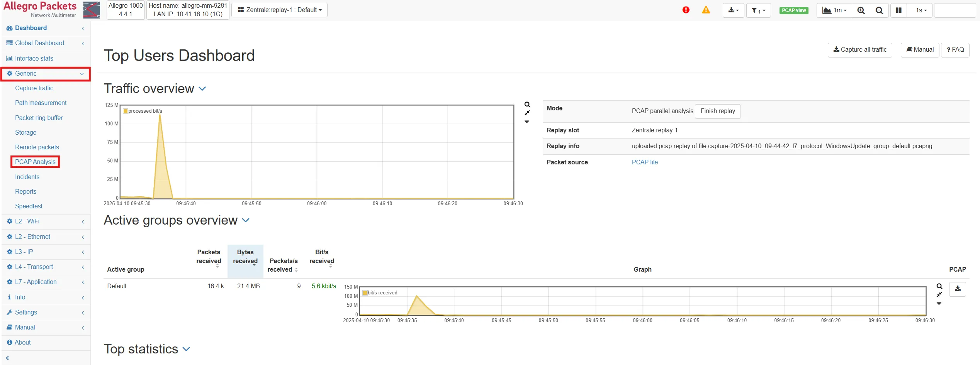980x365 pixels.
Task: Click the orange warning triangle icon
Action: tap(706, 10)
